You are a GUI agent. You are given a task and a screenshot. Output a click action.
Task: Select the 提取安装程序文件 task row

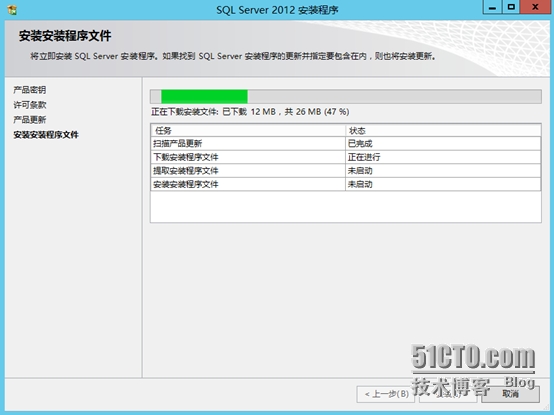coord(346,171)
